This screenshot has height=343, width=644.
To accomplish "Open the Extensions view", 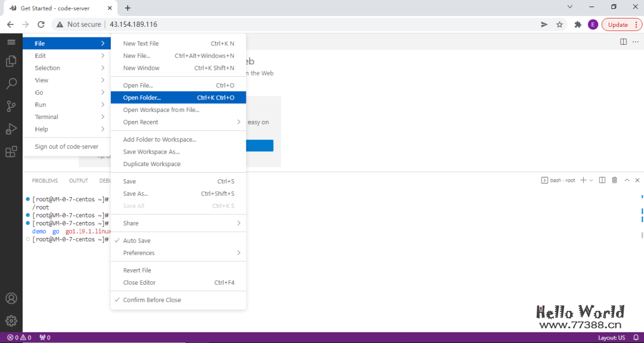I will 11,152.
